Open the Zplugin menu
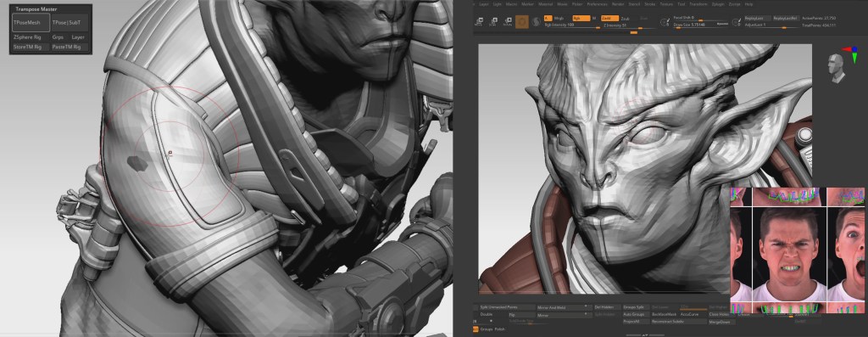The height and width of the screenshot is (337, 868). [719, 4]
